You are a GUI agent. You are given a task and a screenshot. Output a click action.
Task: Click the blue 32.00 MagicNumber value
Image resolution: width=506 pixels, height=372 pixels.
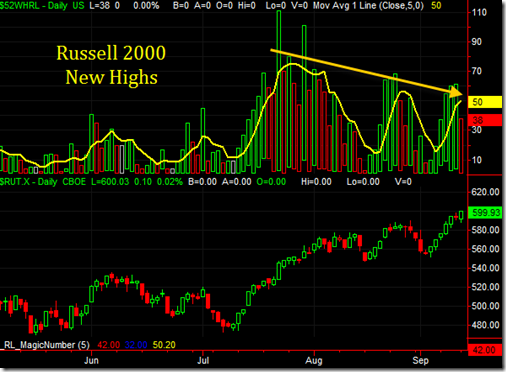136,345
